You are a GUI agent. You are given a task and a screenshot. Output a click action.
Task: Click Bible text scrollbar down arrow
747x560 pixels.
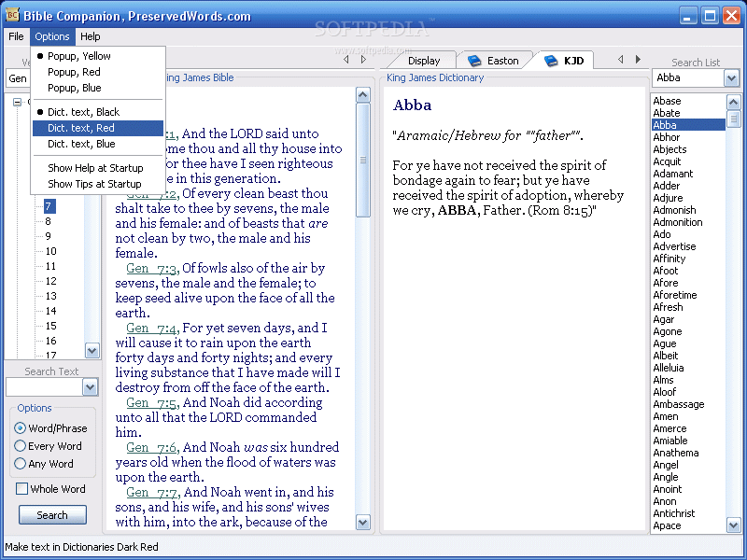[363, 523]
